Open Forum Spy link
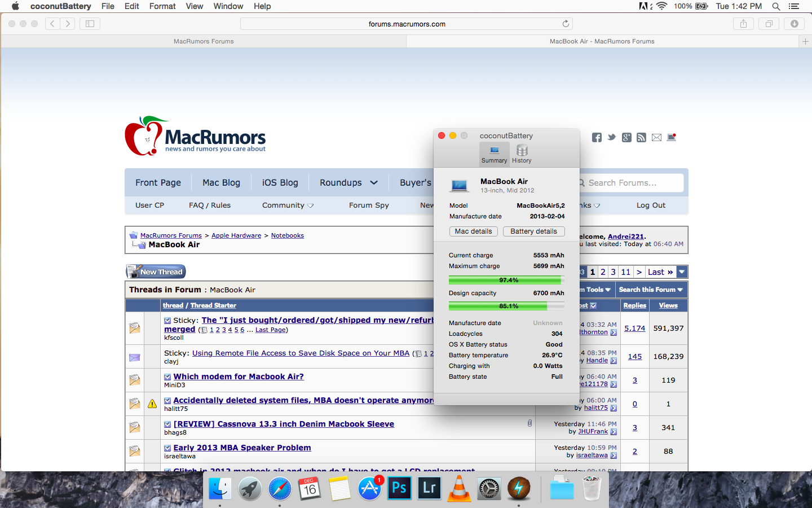The image size is (812, 508). pos(369,205)
